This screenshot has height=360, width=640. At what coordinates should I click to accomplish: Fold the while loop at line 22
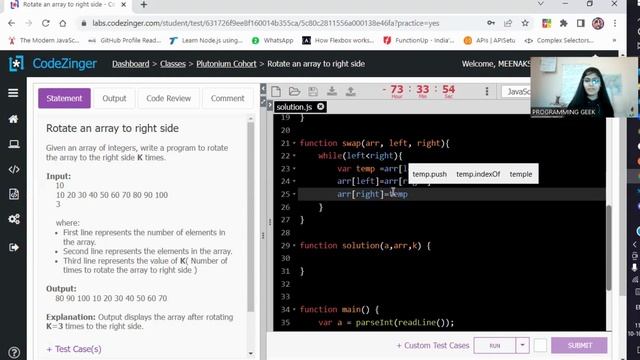click(x=294, y=156)
